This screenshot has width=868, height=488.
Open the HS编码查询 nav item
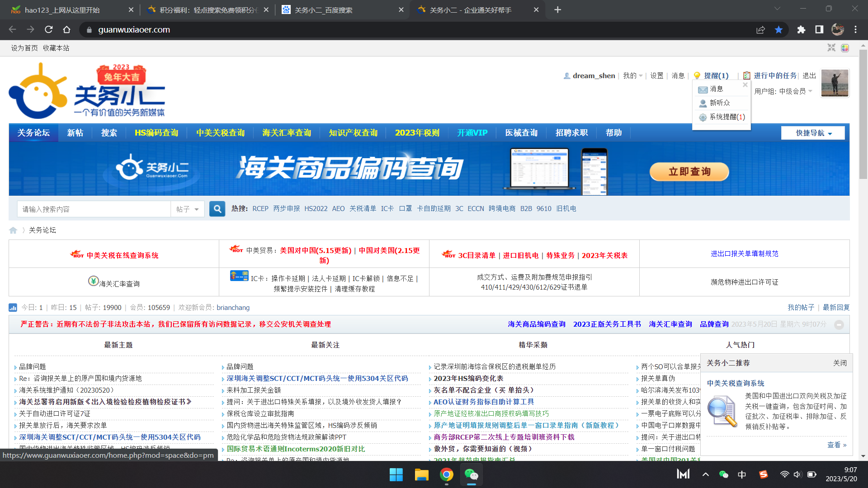pos(156,133)
